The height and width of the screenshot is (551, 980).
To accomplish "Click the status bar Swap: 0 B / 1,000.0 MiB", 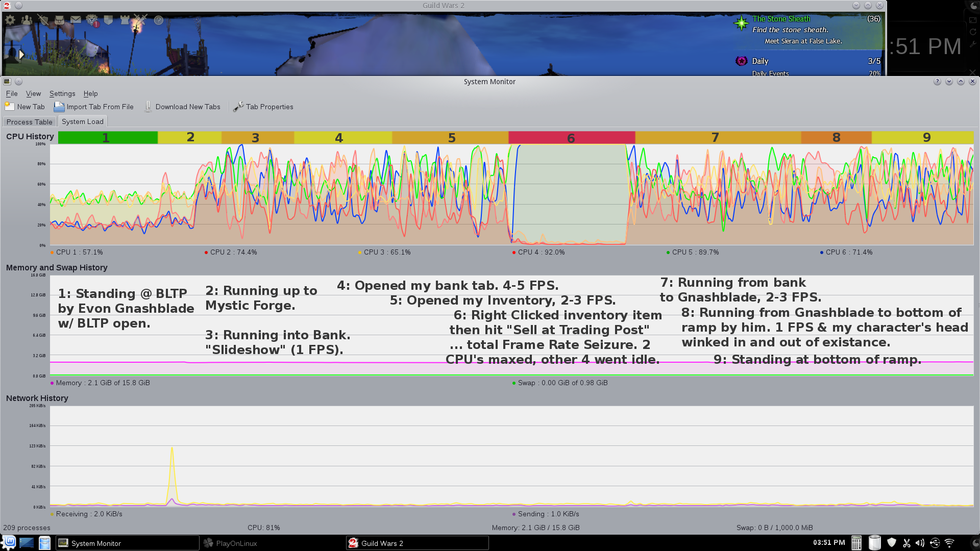I will coord(774,528).
